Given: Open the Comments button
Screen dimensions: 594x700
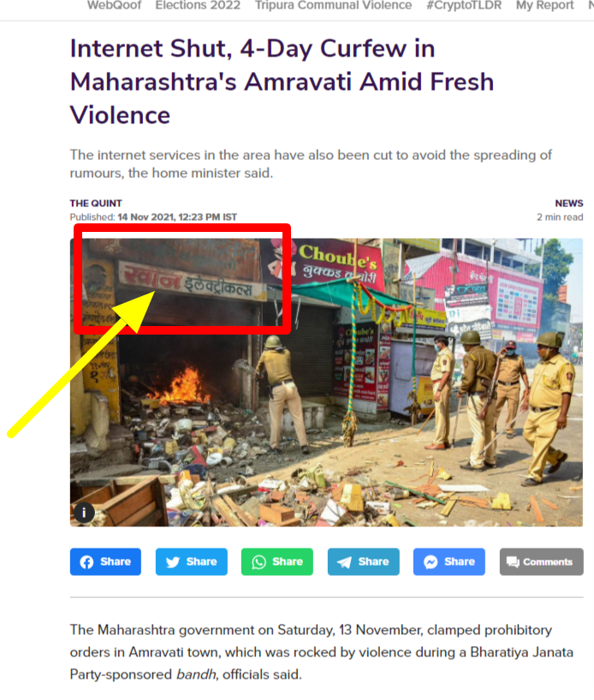Looking at the screenshot, I should tap(541, 562).
